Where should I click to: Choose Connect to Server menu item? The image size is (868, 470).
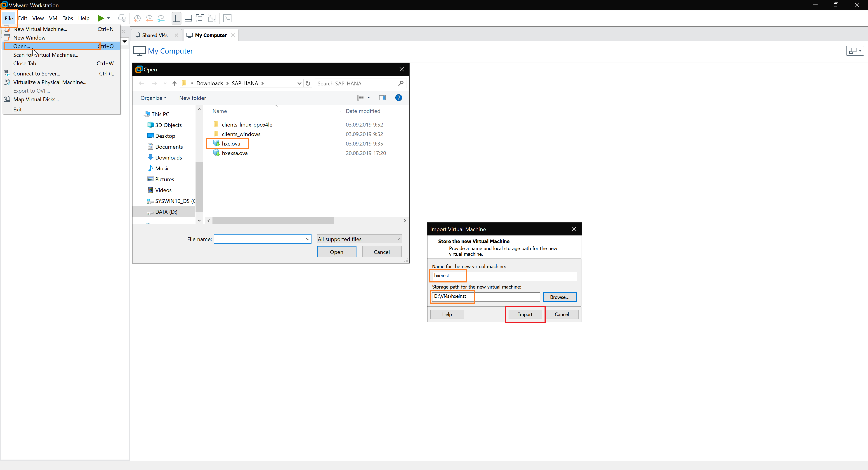(x=61, y=73)
